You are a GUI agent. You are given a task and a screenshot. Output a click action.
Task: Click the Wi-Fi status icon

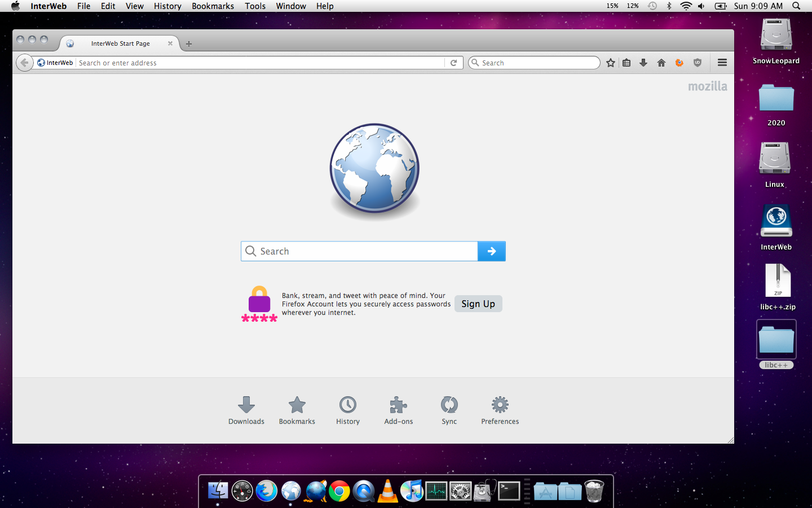point(686,6)
